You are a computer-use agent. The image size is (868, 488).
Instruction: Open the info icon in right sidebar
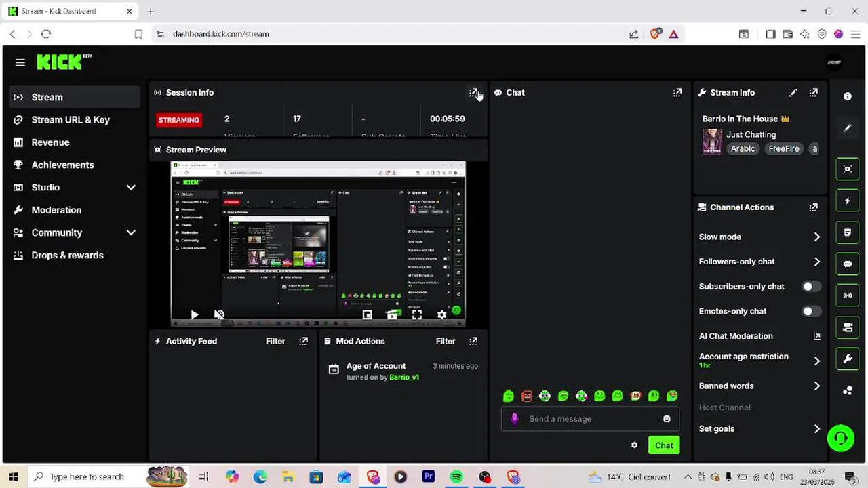pos(847,96)
